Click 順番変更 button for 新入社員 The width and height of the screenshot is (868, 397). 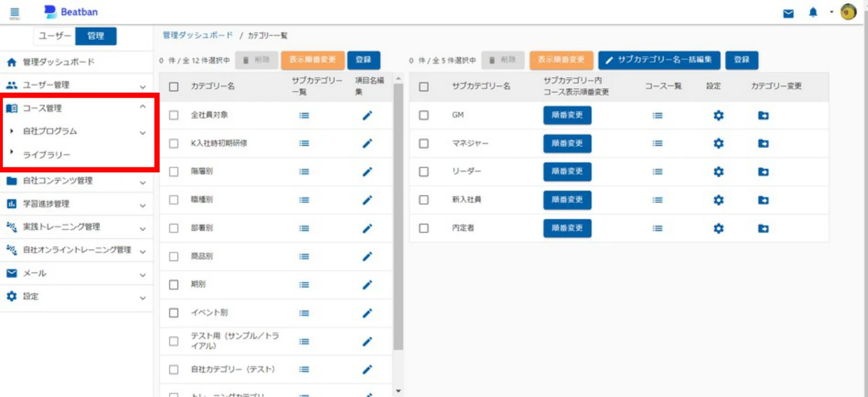(x=567, y=200)
